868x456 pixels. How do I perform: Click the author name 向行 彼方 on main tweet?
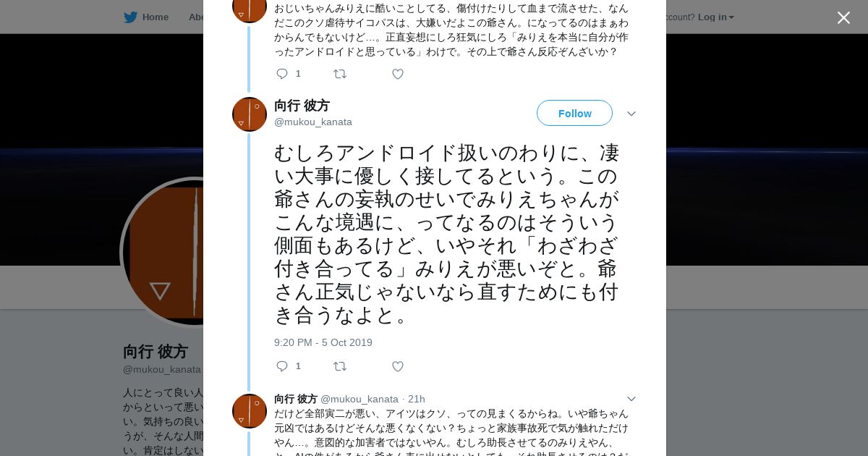point(302,106)
